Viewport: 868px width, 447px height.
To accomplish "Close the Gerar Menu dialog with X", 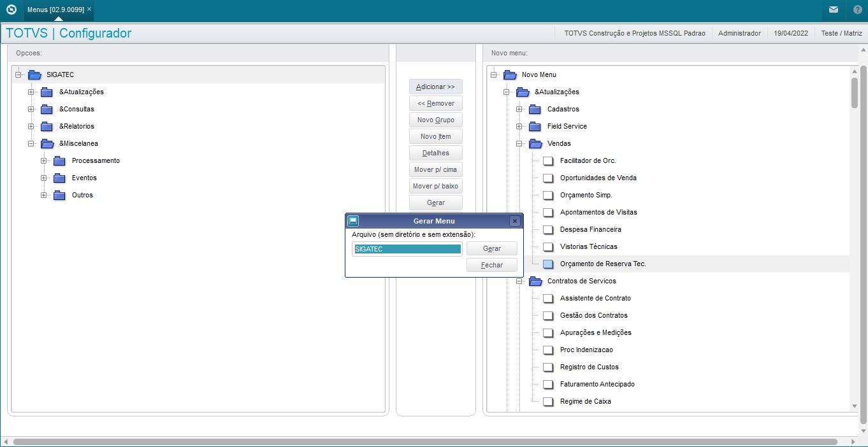I will (x=515, y=221).
